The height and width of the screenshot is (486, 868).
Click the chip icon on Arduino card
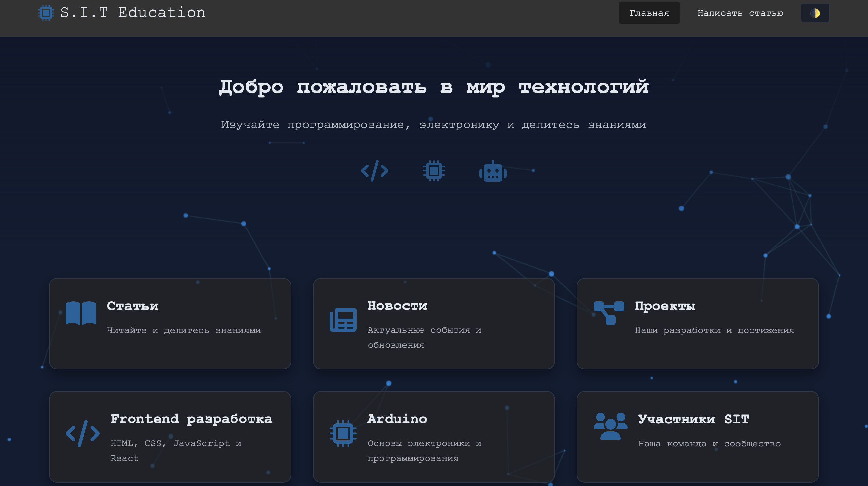coord(343,433)
